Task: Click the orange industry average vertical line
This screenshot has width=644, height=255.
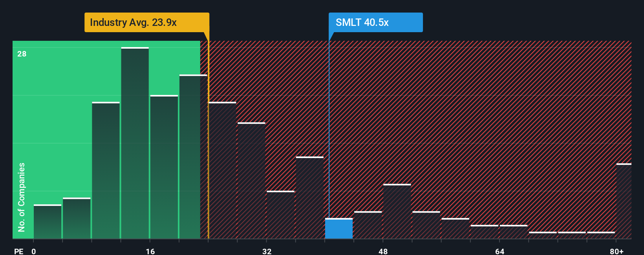Action: (x=209, y=135)
